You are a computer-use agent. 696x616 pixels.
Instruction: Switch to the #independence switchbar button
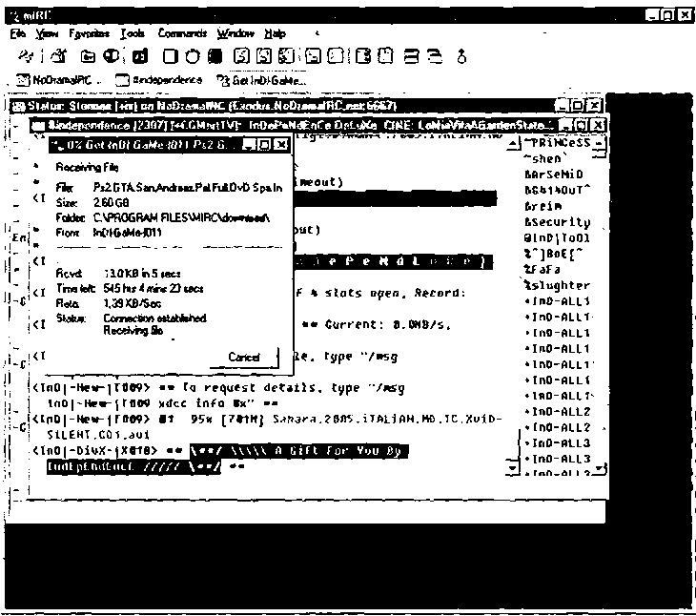(159, 80)
